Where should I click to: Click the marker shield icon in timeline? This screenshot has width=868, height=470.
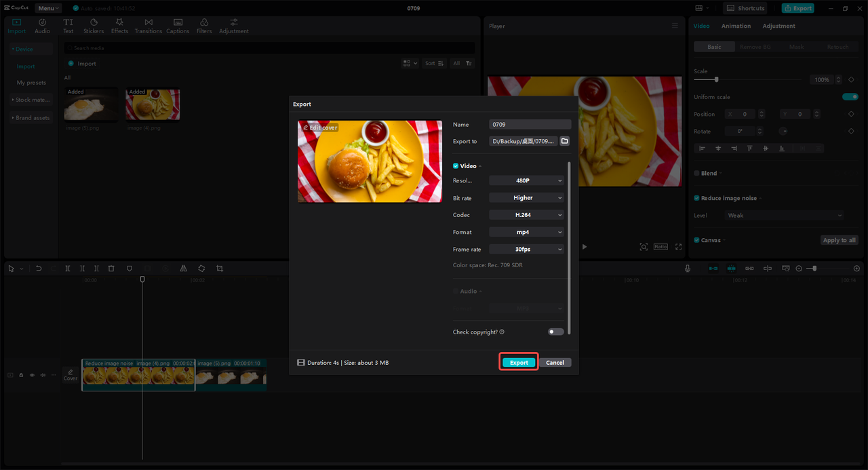click(x=130, y=269)
